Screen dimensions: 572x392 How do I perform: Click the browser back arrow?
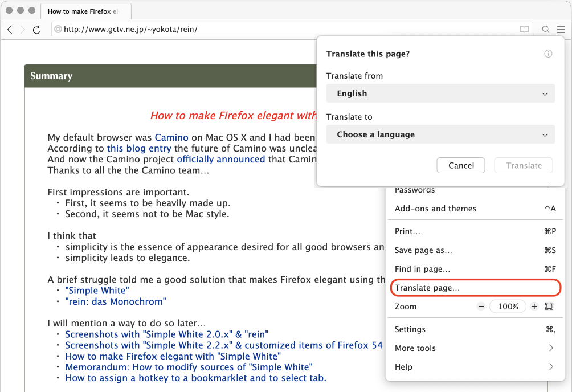point(10,30)
